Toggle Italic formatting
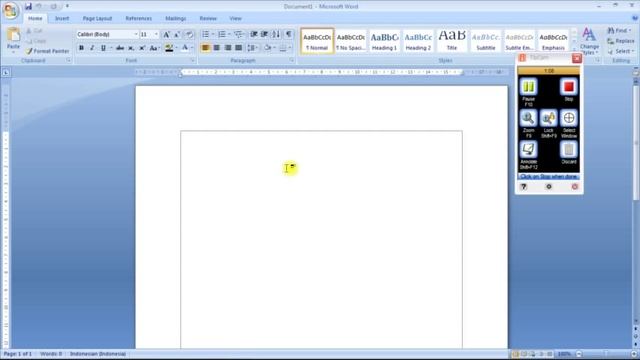 coord(92,48)
